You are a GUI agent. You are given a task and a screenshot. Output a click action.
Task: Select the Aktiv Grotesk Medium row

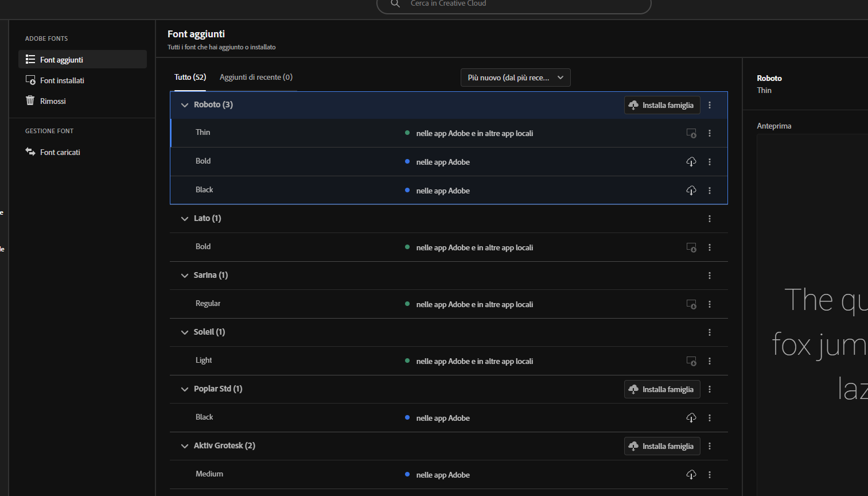[x=449, y=475]
